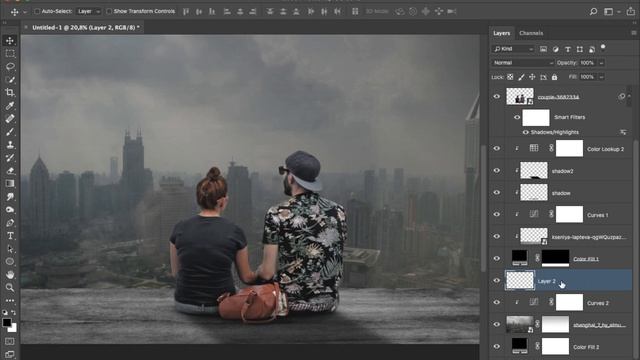Open the Opacity slider dropdown arrow
Viewport: 640px width, 360px height.
tap(601, 63)
